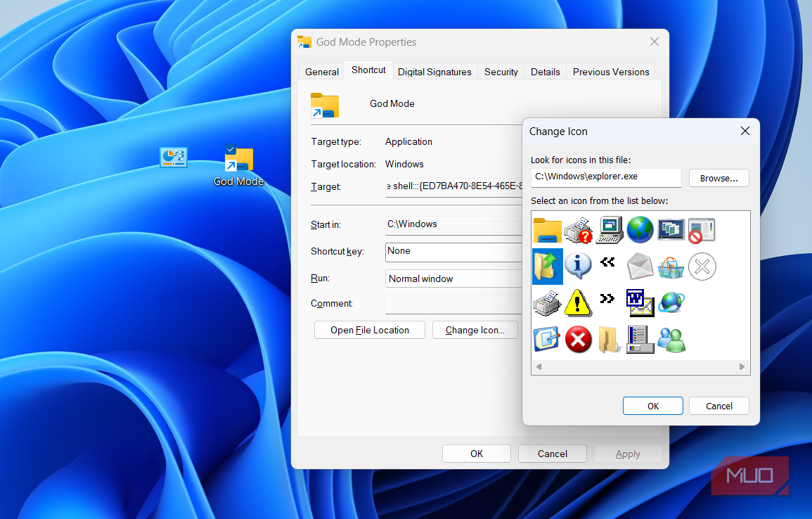Viewport: 812px width, 519px height.
Task: Click the Shortcut key field
Action: pos(453,252)
